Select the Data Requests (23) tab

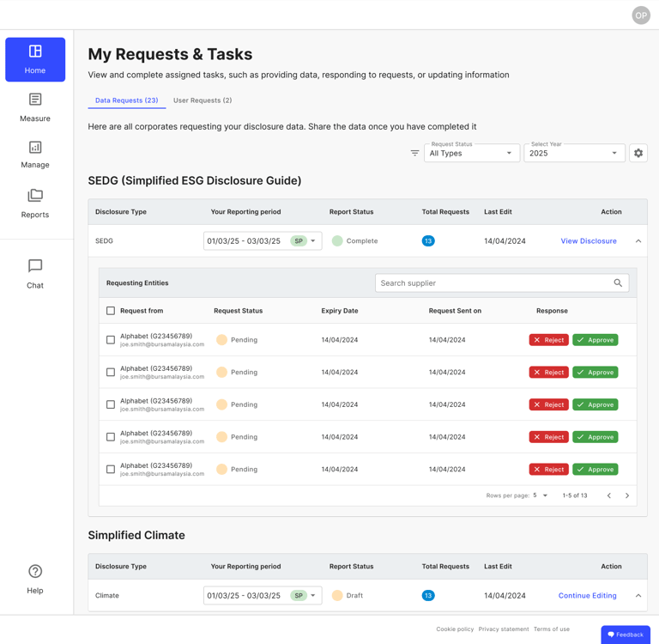pos(126,100)
